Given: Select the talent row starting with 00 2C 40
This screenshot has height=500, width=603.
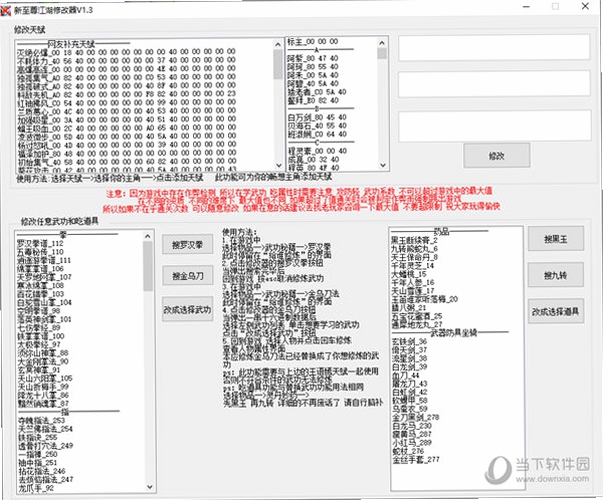Looking at the screenshot, I should 126,128.
